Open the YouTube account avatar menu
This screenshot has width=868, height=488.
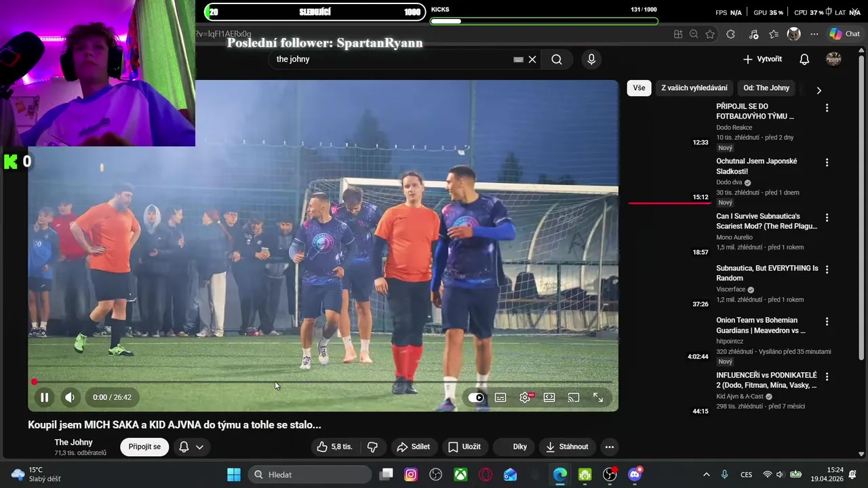[x=833, y=60]
